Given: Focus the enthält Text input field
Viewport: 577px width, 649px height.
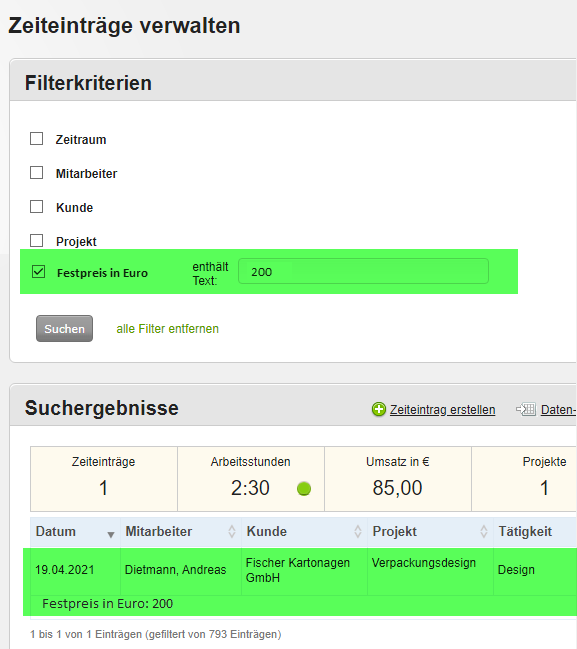Looking at the screenshot, I should (x=363, y=272).
